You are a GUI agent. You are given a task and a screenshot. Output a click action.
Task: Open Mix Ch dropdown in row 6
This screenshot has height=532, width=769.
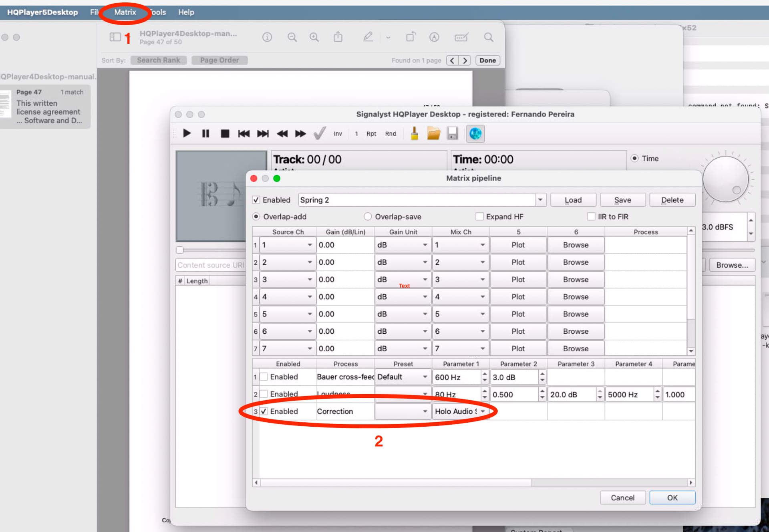pos(461,331)
